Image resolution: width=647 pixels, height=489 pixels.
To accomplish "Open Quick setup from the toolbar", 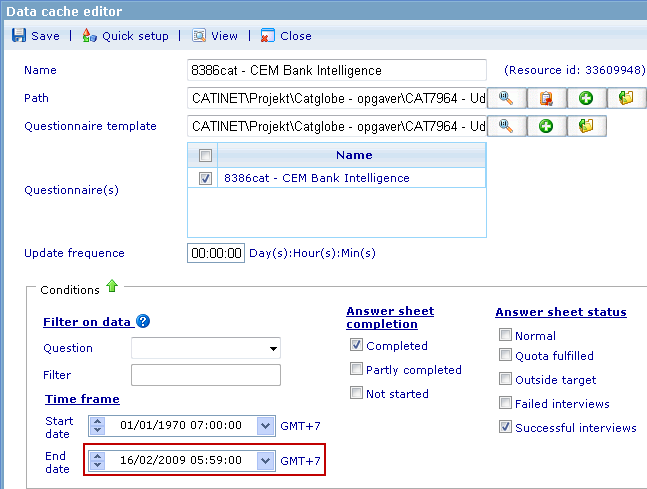I will pos(125,36).
